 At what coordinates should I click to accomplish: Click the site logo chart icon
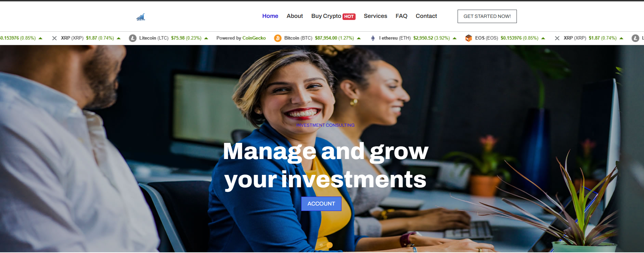[141, 17]
